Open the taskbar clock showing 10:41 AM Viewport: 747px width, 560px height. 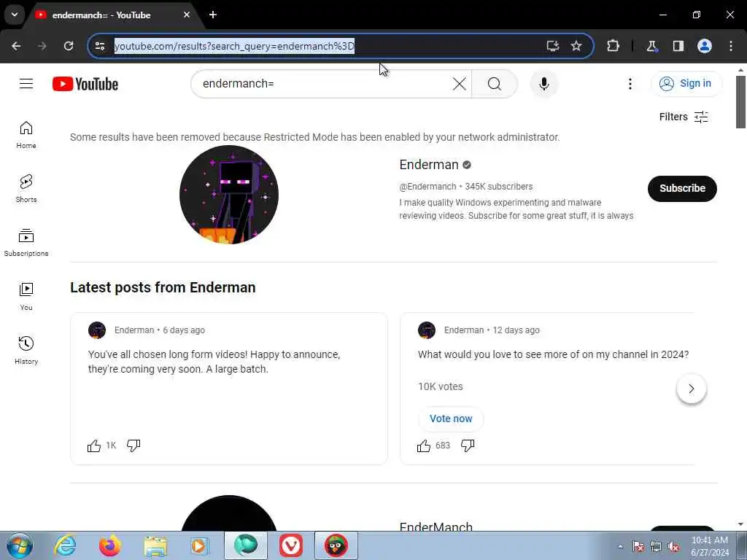[x=710, y=546]
